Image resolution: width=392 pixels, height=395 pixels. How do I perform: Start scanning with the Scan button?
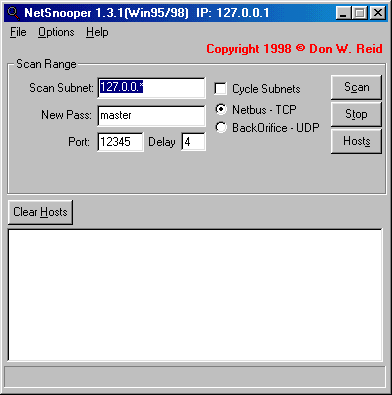(356, 87)
